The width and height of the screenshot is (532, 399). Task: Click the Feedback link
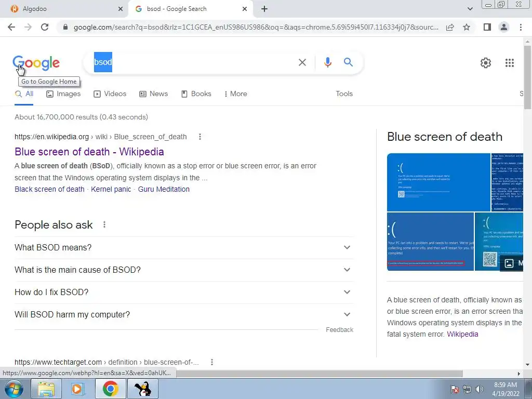339,330
